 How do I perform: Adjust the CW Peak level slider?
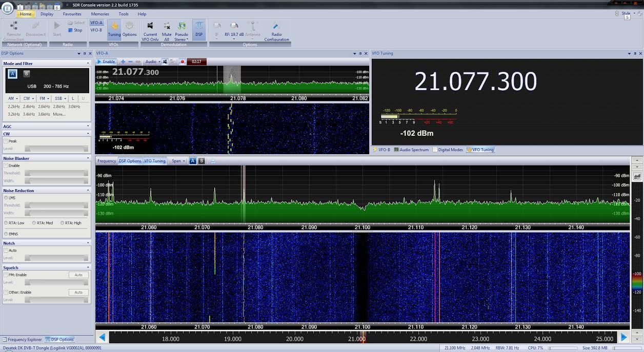(56, 149)
